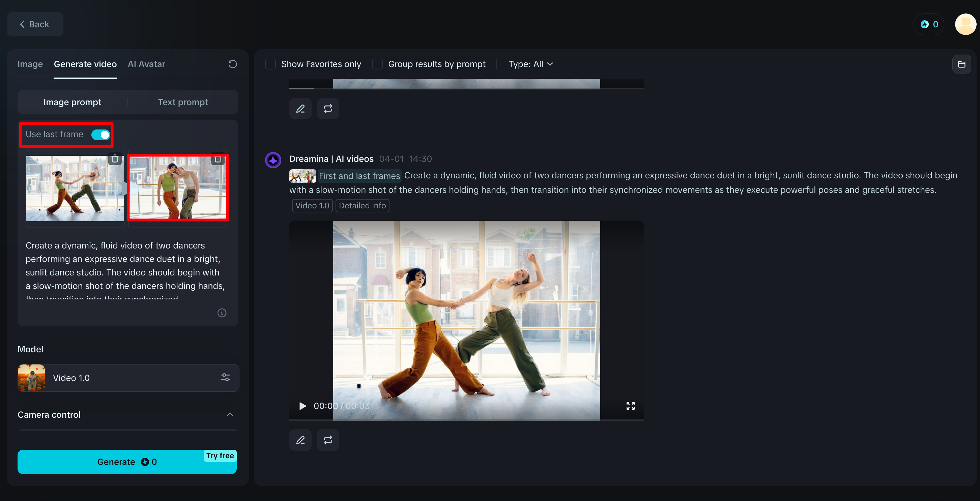Click the Detailed info tag
The image size is (980, 501).
tap(362, 205)
